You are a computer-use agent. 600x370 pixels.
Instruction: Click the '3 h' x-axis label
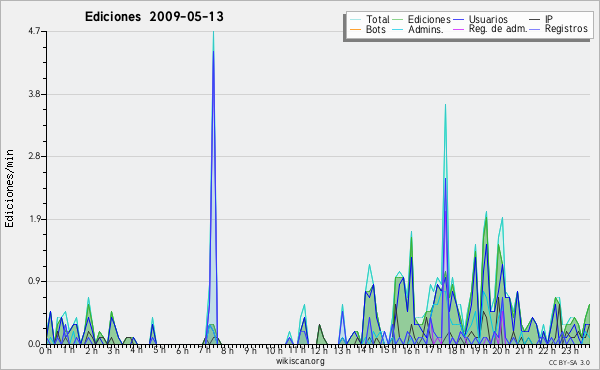[113, 351]
